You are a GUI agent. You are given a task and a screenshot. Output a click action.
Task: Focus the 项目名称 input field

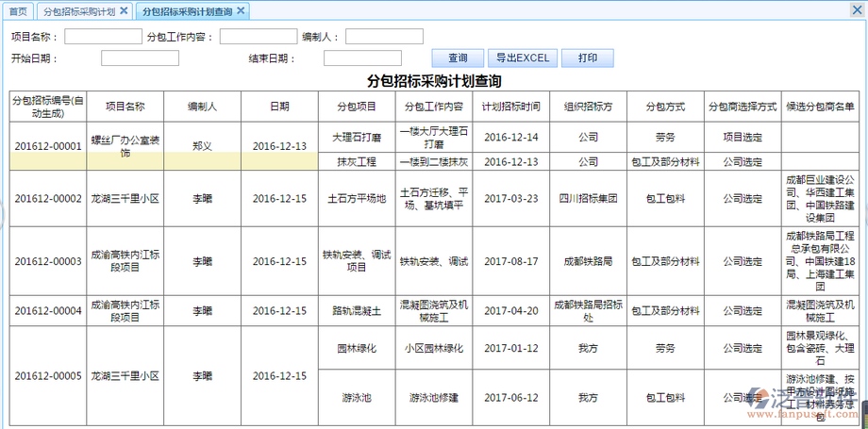click(103, 37)
